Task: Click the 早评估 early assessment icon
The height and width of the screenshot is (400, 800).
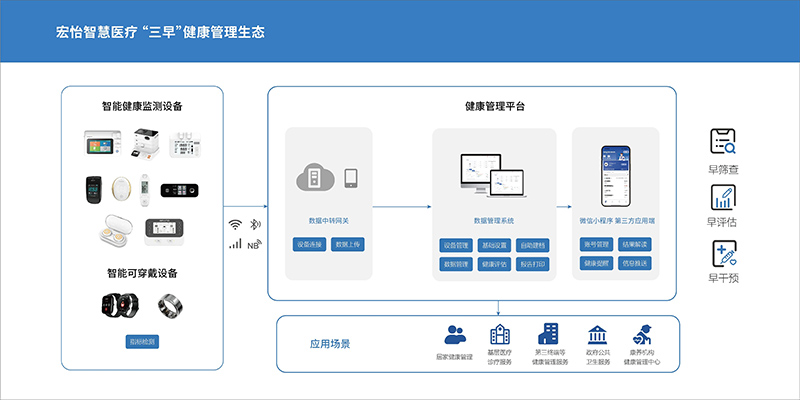Action: [722, 197]
